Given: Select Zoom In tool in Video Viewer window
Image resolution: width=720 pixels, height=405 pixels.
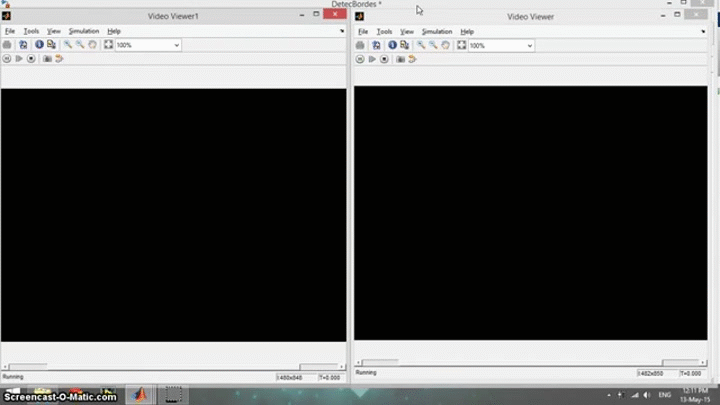Looking at the screenshot, I should point(421,45).
